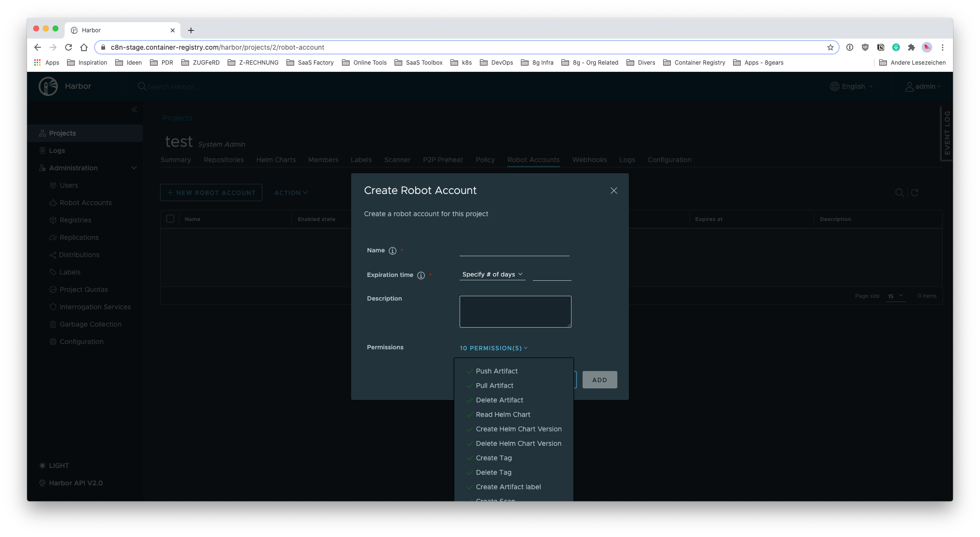Open the Projects section in sidebar
Viewport: 980px width, 537px height.
63,133
